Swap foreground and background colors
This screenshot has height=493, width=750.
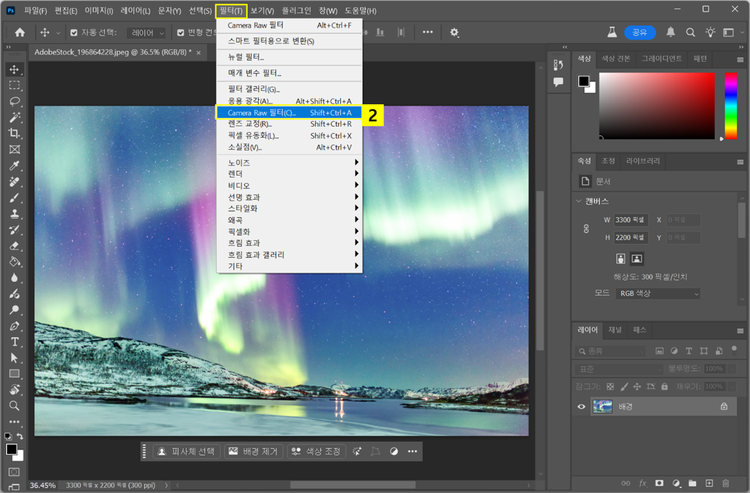coord(20,436)
